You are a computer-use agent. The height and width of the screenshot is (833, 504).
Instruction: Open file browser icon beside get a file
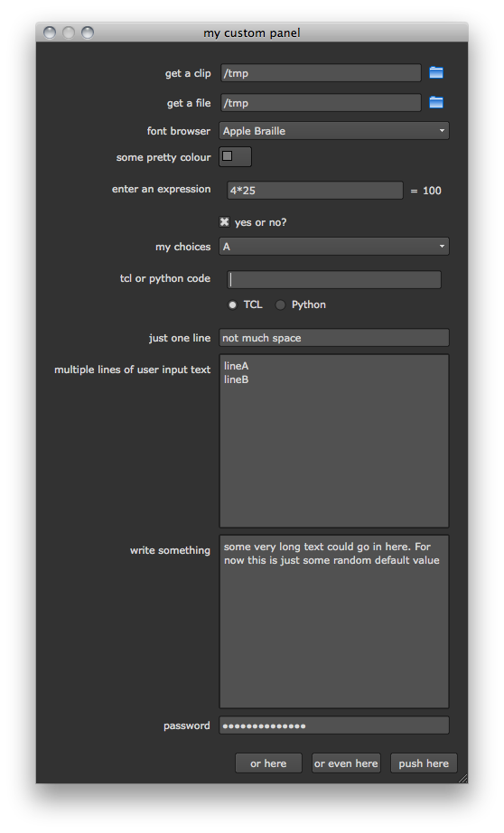point(436,102)
